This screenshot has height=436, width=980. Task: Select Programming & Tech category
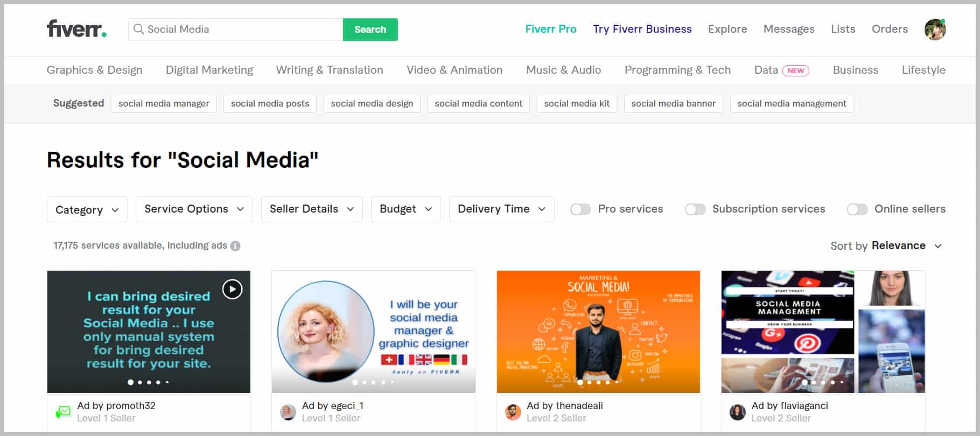[x=677, y=70]
